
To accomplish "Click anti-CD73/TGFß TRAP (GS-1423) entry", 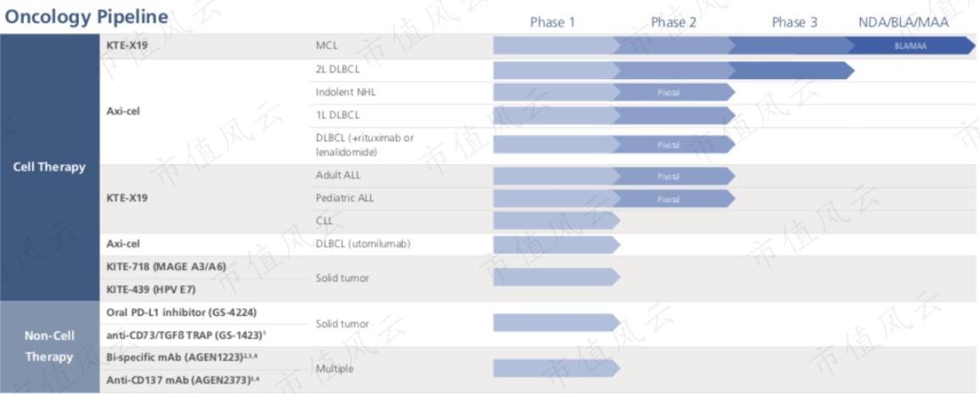I will coord(187,335).
